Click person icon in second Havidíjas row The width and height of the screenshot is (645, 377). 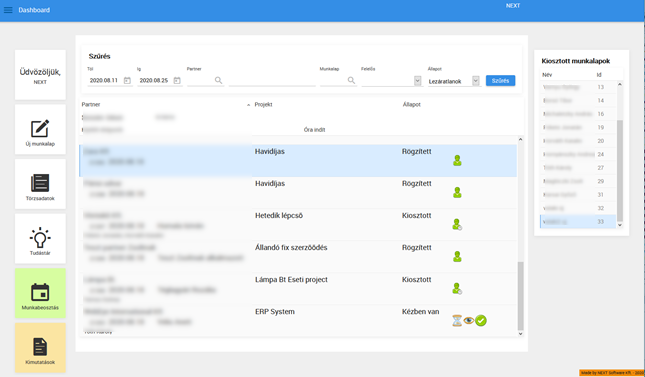pyautogui.click(x=457, y=193)
